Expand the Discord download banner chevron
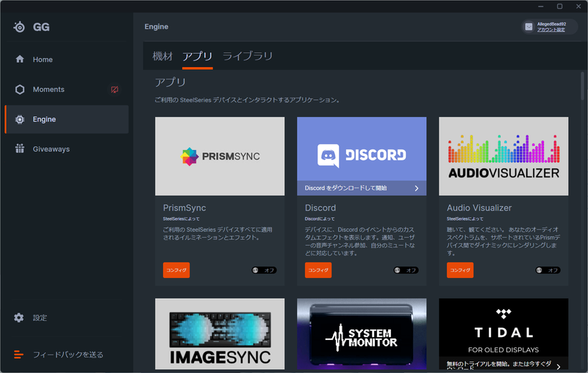The height and width of the screenshot is (373, 588). coord(417,188)
